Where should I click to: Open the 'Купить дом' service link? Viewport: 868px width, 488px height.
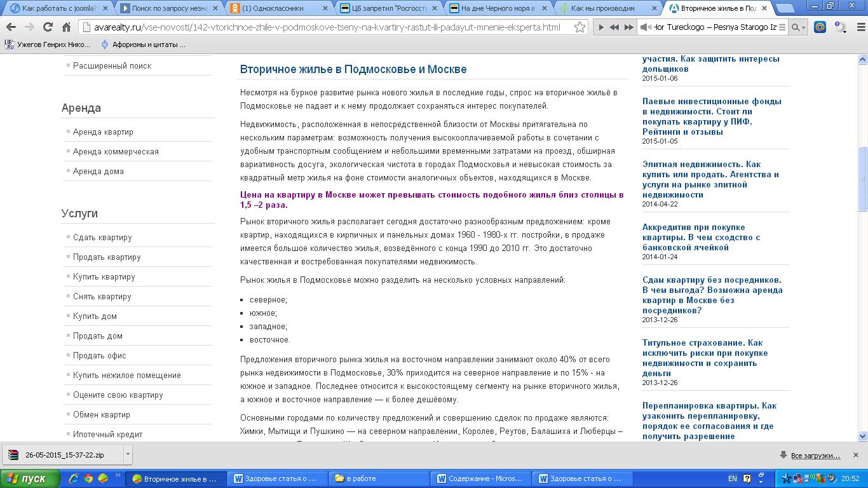(95, 316)
